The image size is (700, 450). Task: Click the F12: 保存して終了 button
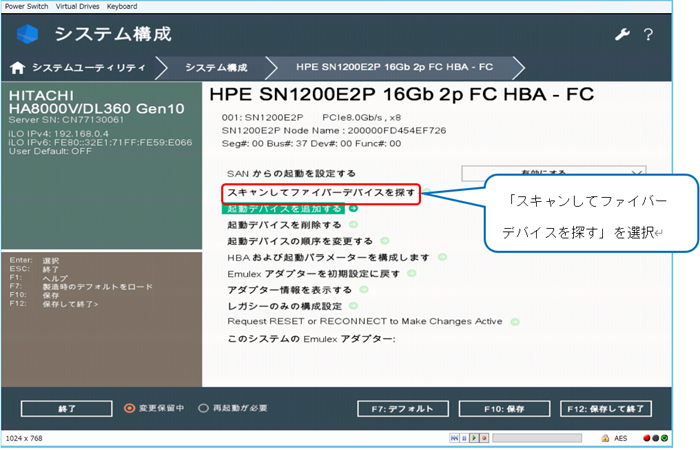click(x=606, y=408)
